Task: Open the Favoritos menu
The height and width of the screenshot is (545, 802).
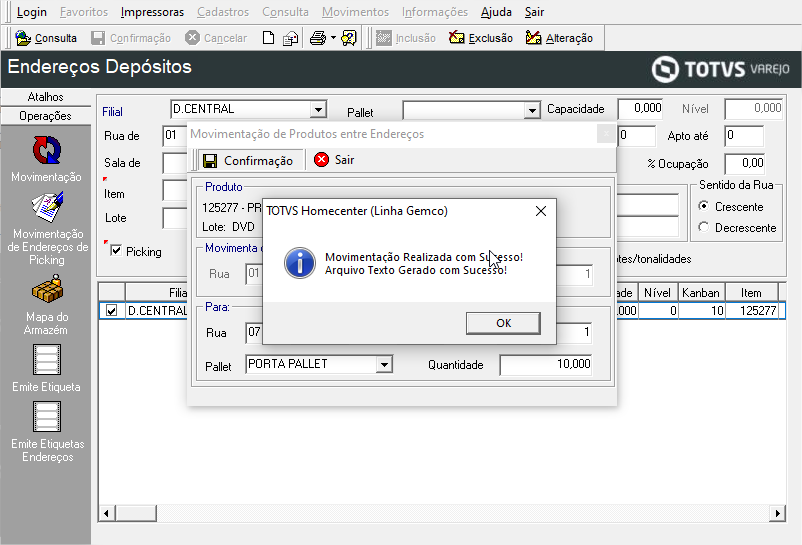Action: click(84, 12)
